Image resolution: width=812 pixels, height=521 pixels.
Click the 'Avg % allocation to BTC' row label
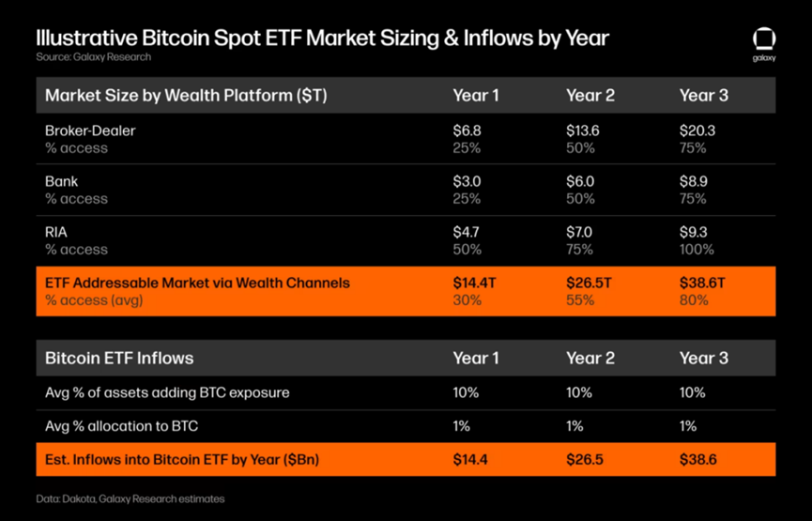[121, 426]
